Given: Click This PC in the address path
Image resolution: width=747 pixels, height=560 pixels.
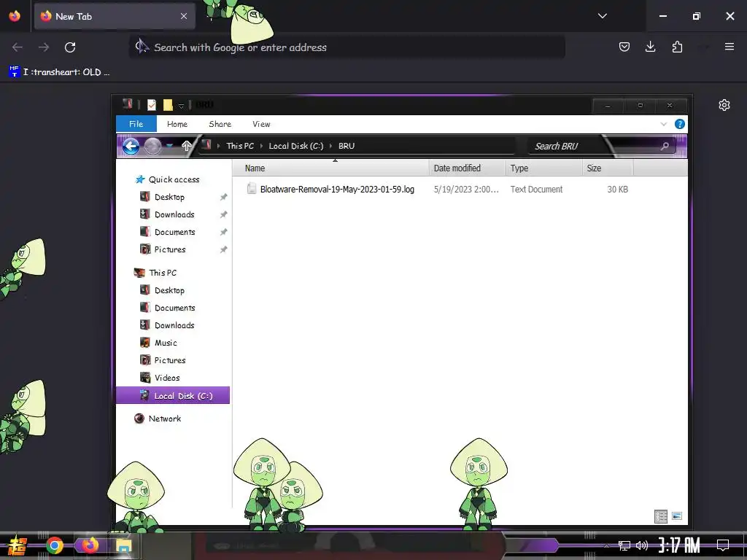Looking at the screenshot, I should click(x=239, y=146).
